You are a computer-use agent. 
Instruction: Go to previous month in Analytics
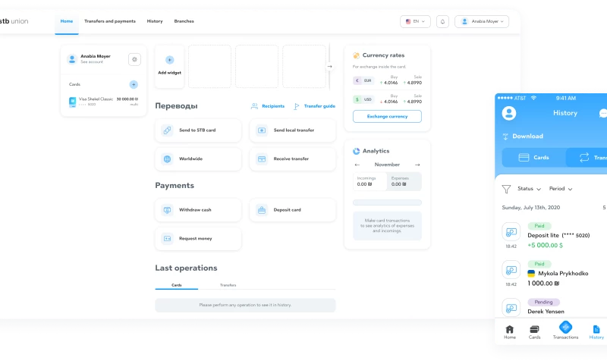coord(357,165)
